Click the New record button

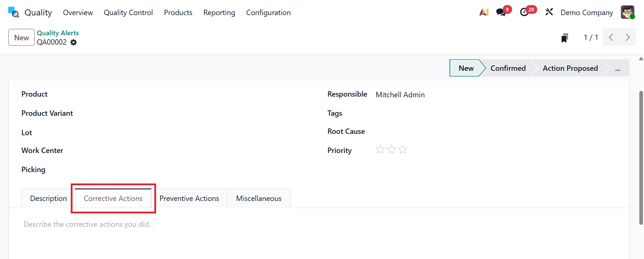point(21,37)
